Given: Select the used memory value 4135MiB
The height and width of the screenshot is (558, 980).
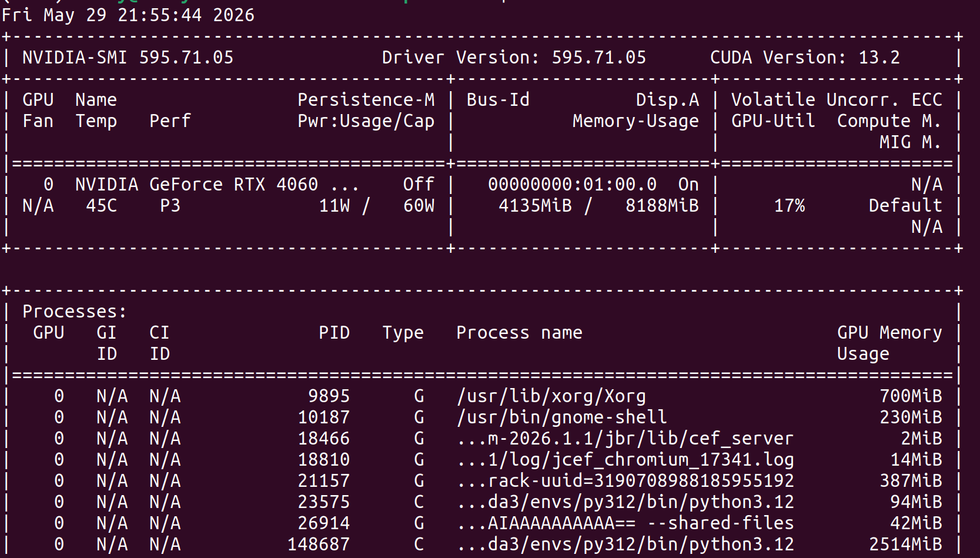Looking at the screenshot, I should coord(535,206).
